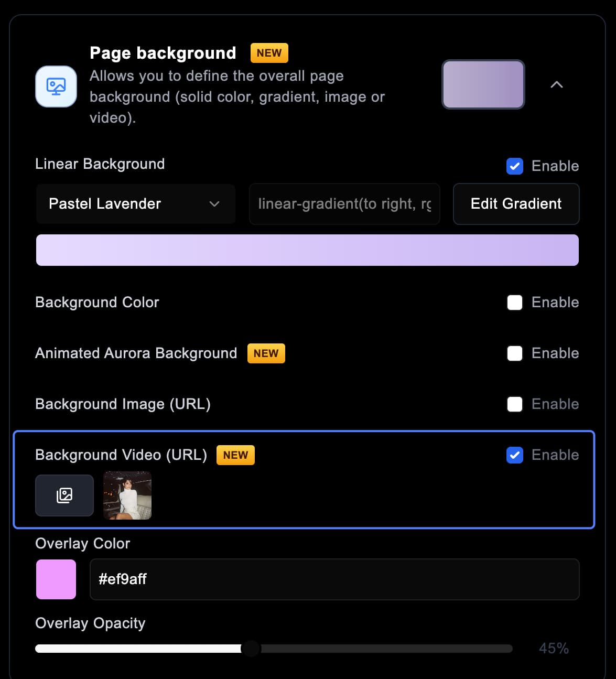The height and width of the screenshot is (679, 616).
Task: Click the pink Overlay Color swatch
Action: click(x=56, y=579)
